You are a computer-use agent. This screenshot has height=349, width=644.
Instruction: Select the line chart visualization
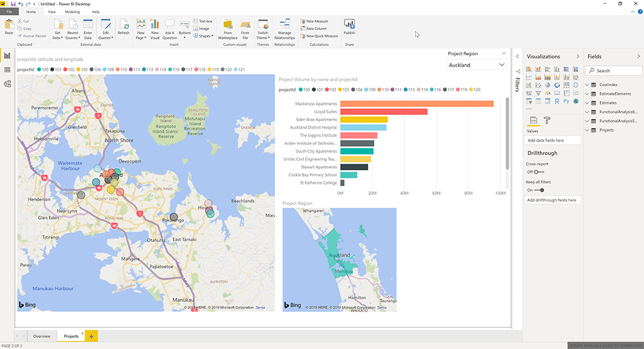pos(529,77)
